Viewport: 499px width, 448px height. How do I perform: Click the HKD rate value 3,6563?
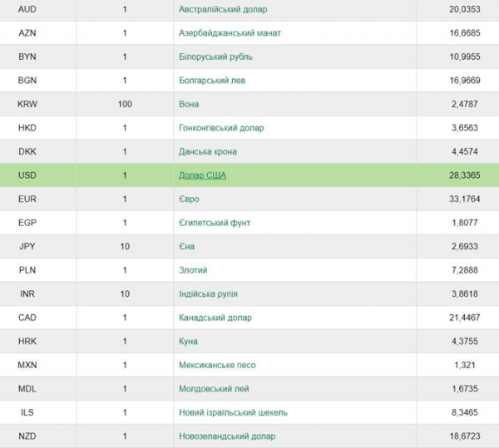465,128
